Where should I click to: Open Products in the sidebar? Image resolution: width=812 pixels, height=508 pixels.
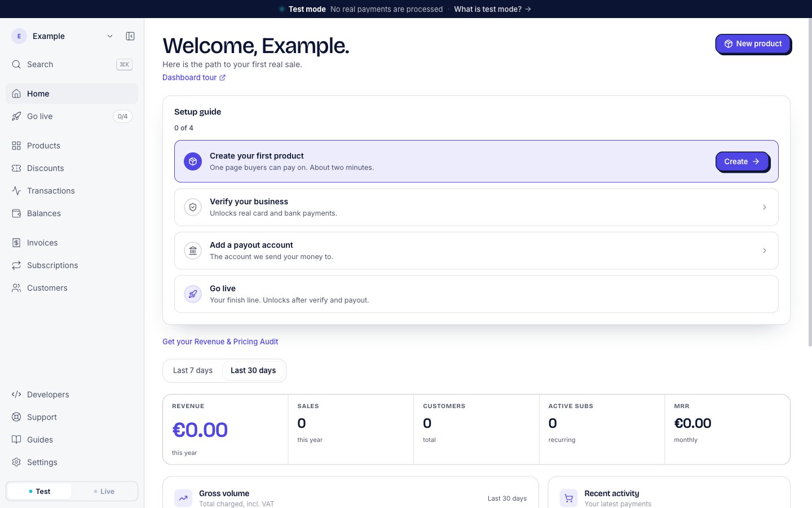click(x=72, y=146)
